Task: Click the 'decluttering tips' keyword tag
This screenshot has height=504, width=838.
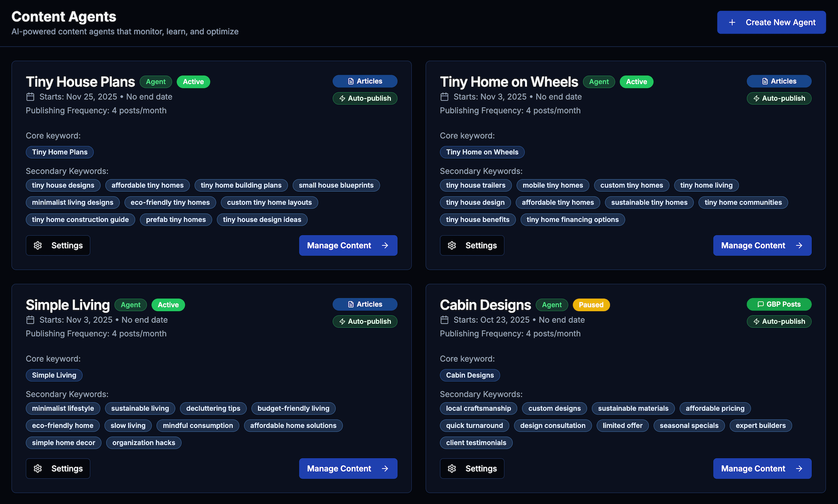Action: [213, 408]
